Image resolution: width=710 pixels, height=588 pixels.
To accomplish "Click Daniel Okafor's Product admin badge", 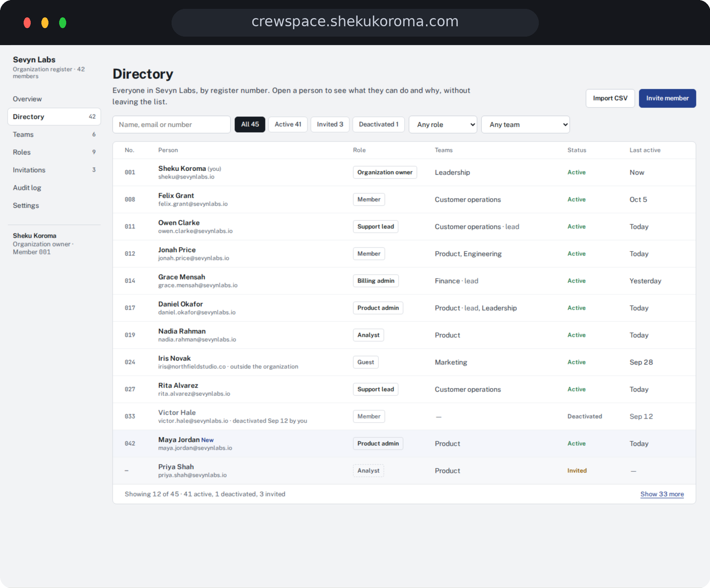I will click(378, 308).
